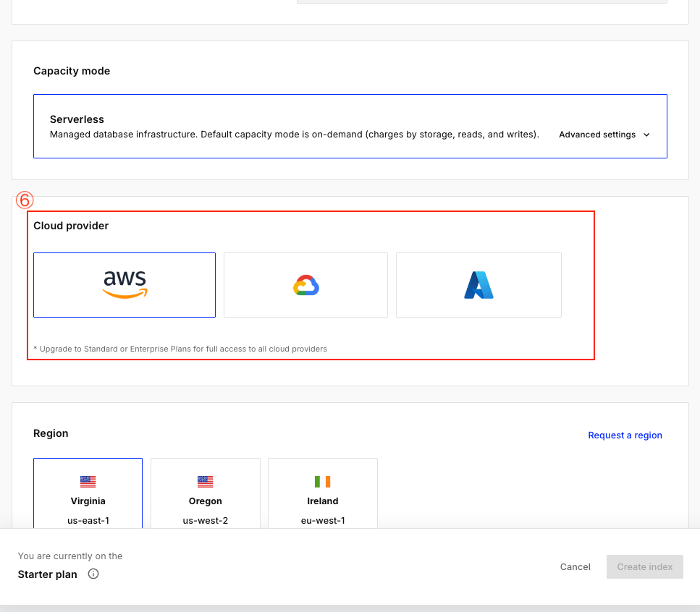Select the Serverless capacity mode card
This screenshot has width=700, height=612.
tap(290, 127)
